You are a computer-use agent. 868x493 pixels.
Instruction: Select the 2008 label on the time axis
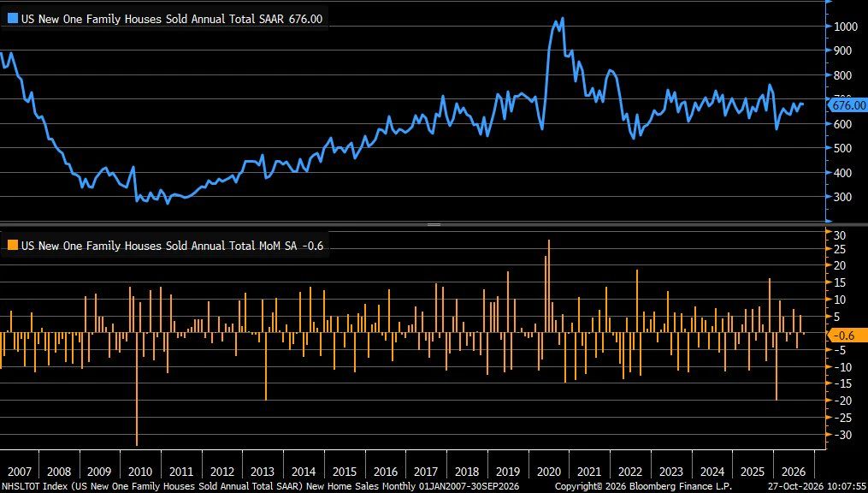59,472
